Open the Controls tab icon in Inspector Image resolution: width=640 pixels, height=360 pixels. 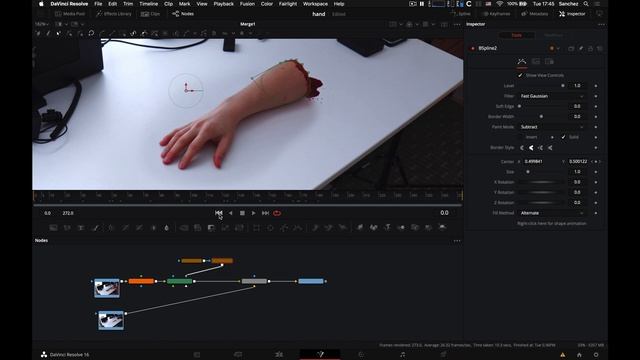(522, 62)
